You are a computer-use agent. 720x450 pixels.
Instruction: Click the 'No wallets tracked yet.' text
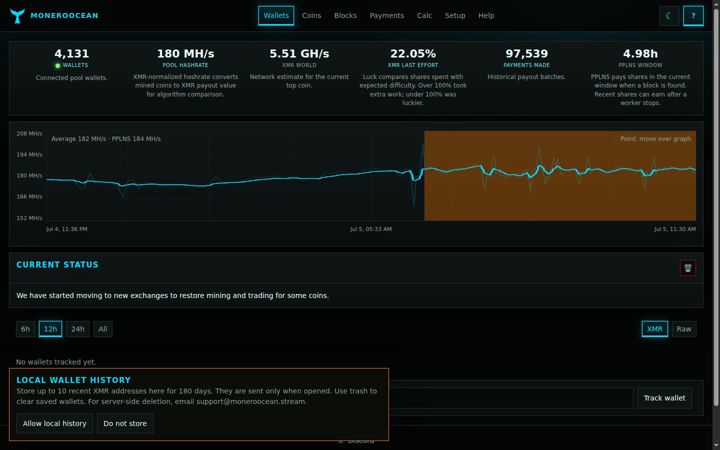coord(56,362)
